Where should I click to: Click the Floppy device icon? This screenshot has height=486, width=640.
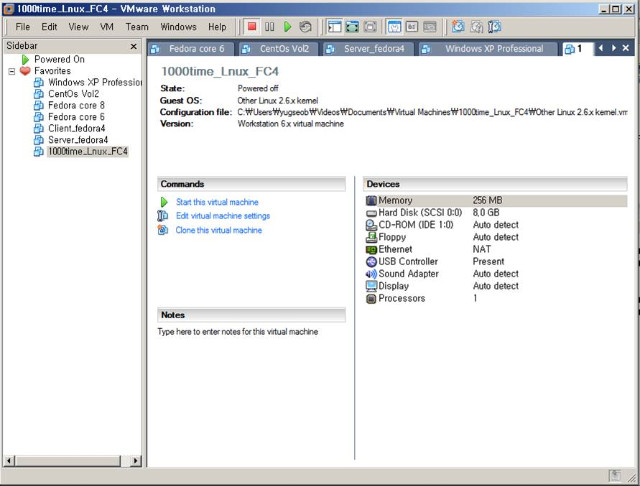pos(371,237)
